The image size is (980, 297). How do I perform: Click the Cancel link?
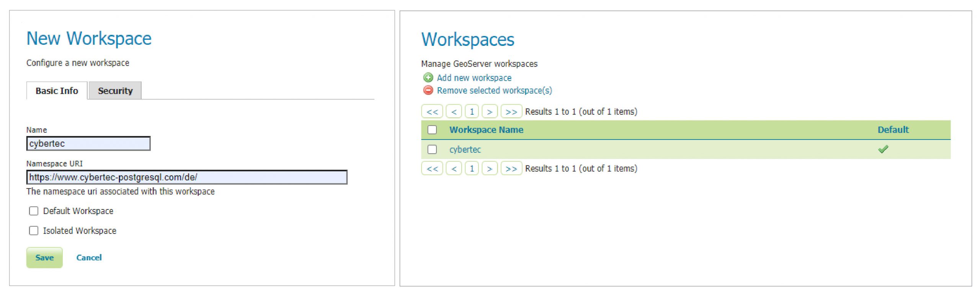click(x=89, y=258)
